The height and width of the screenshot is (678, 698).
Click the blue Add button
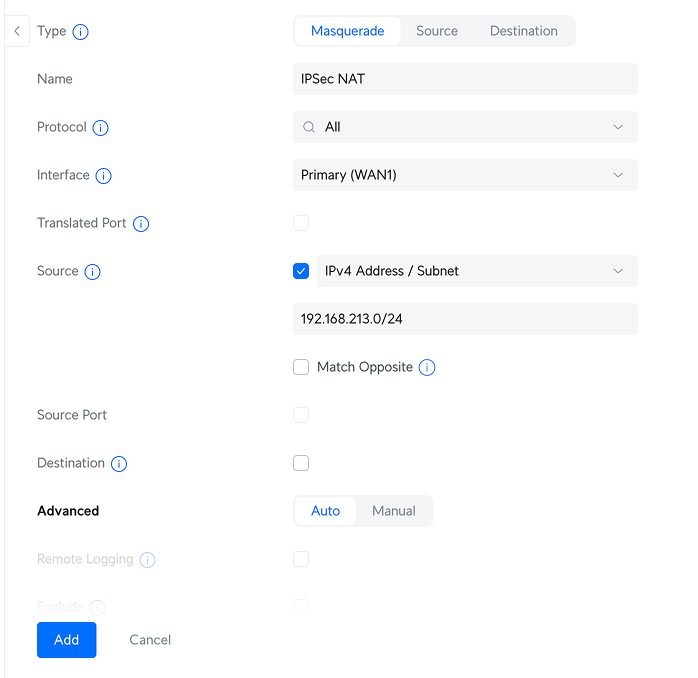tap(67, 640)
